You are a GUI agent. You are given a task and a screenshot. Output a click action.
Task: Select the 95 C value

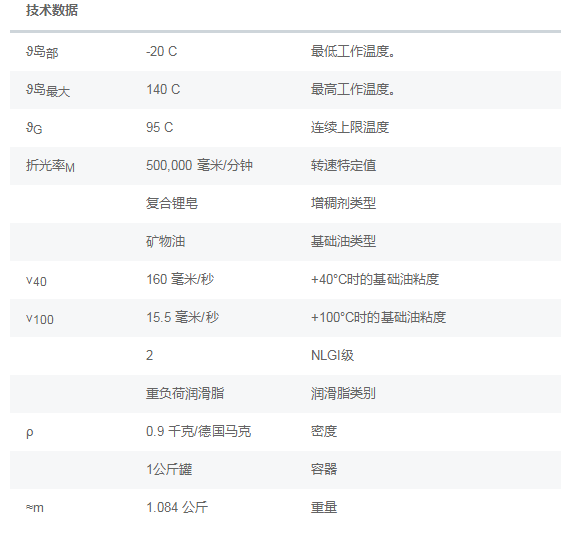[x=160, y=127]
